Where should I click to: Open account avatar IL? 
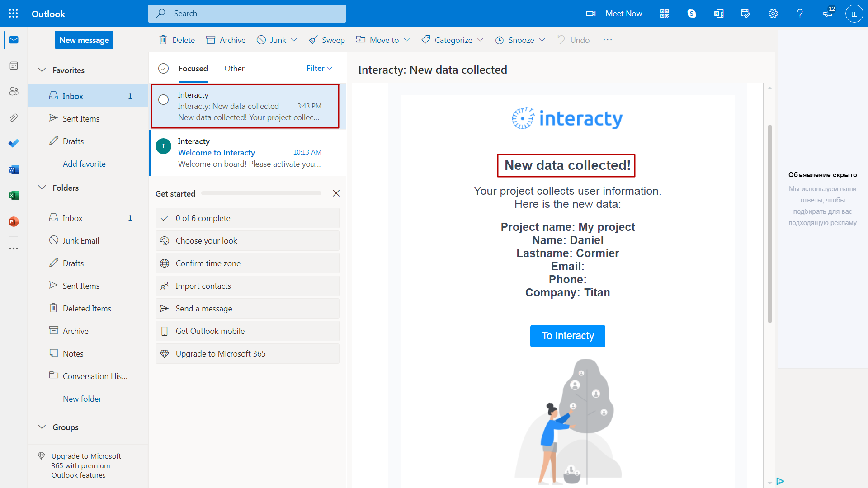click(854, 14)
